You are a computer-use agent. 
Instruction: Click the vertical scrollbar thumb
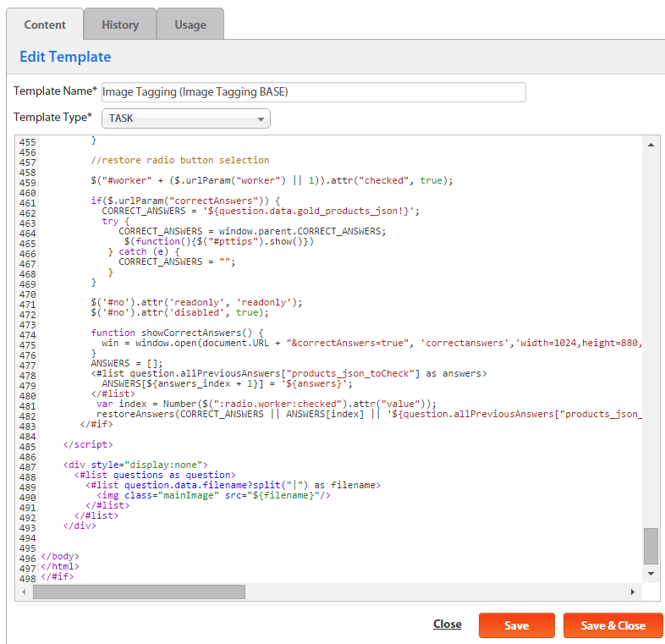click(x=651, y=546)
